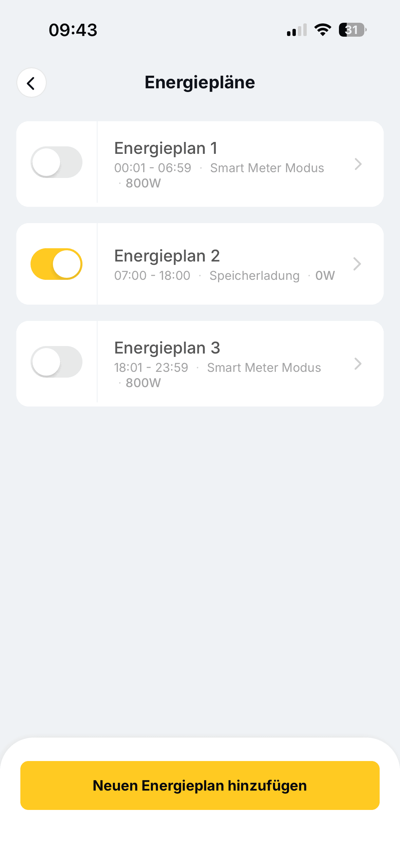Tap the 18:01 - 23:59 time range
The height and width of the screenshot is (868, 400).
151,367
